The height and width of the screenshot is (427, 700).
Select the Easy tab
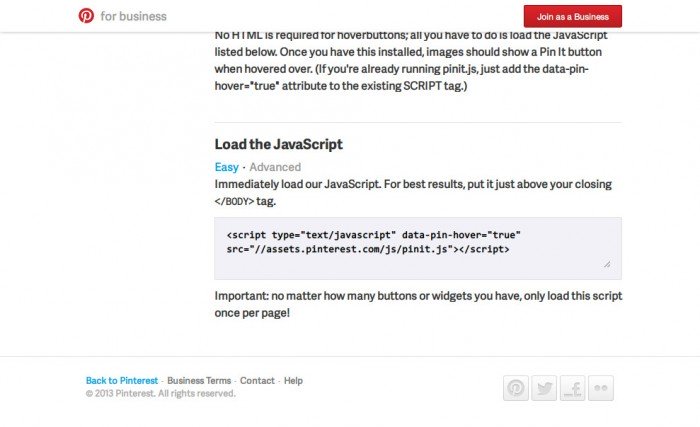[226, 167]
